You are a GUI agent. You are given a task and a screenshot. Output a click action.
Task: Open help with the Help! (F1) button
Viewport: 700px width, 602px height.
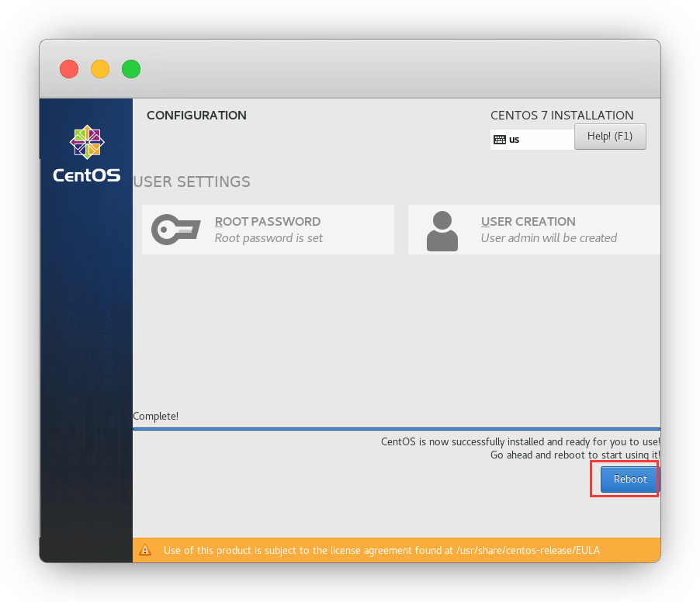click(610, 137)
